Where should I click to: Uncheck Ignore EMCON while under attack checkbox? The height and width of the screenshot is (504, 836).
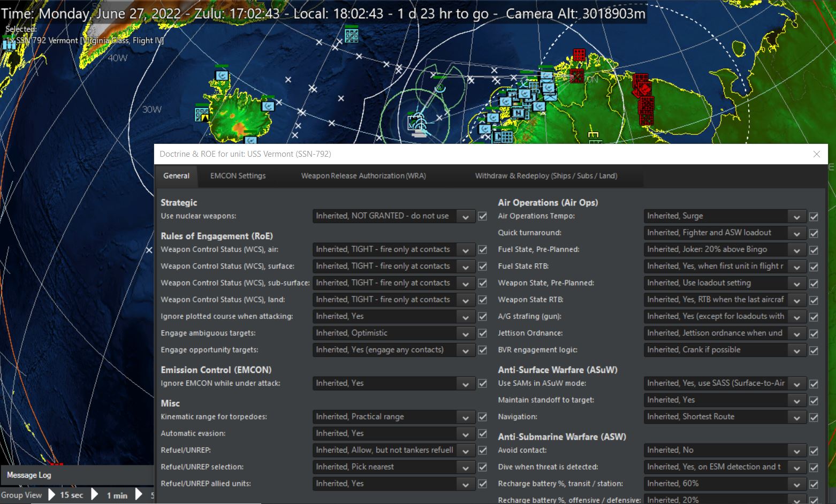click(483, 384)
